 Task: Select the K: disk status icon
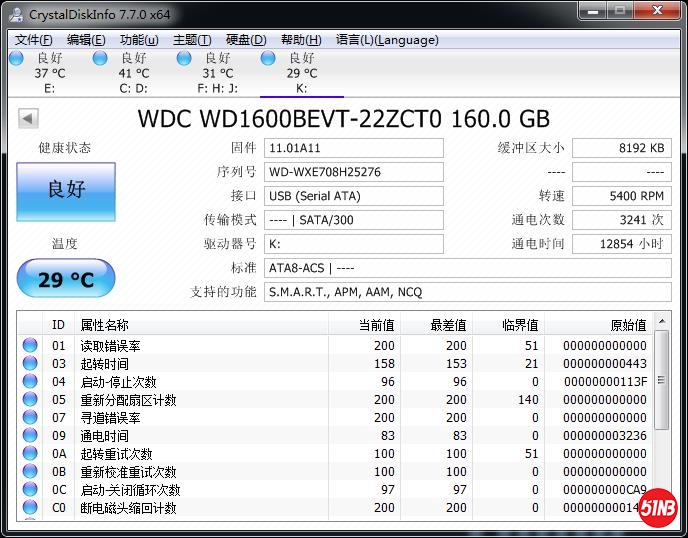(x=268, y=58)
